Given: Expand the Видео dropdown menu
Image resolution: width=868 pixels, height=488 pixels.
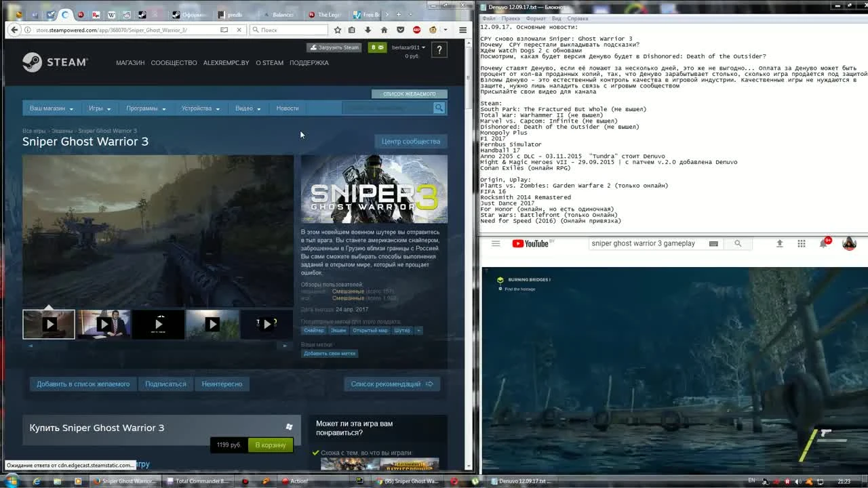Looking at the screenshot, I should pos(245,108).
